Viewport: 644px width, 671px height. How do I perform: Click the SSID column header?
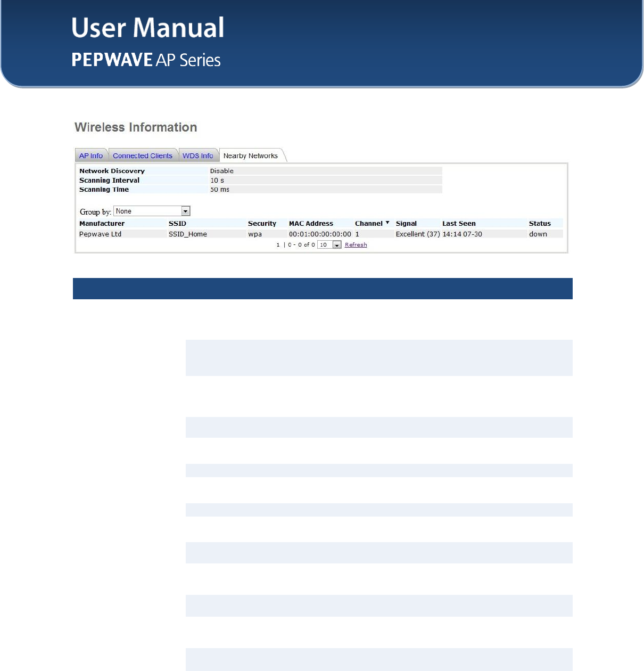[177, 224]
